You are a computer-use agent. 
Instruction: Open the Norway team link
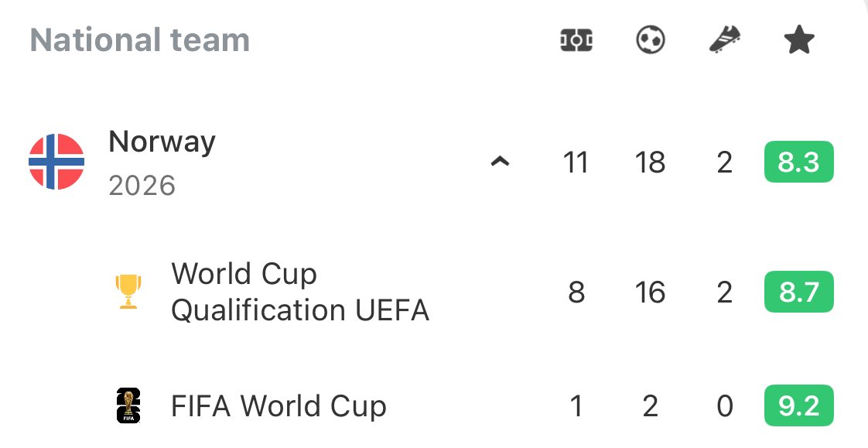(x=162, y=142)
